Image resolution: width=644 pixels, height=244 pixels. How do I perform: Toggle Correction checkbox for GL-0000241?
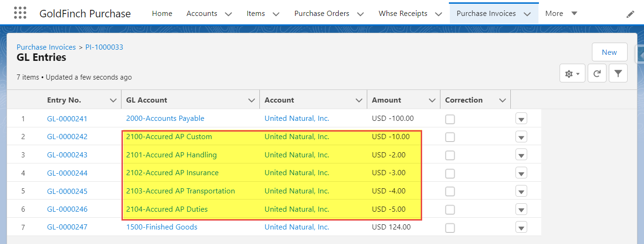pyautogui.click(x=450, y=119)
